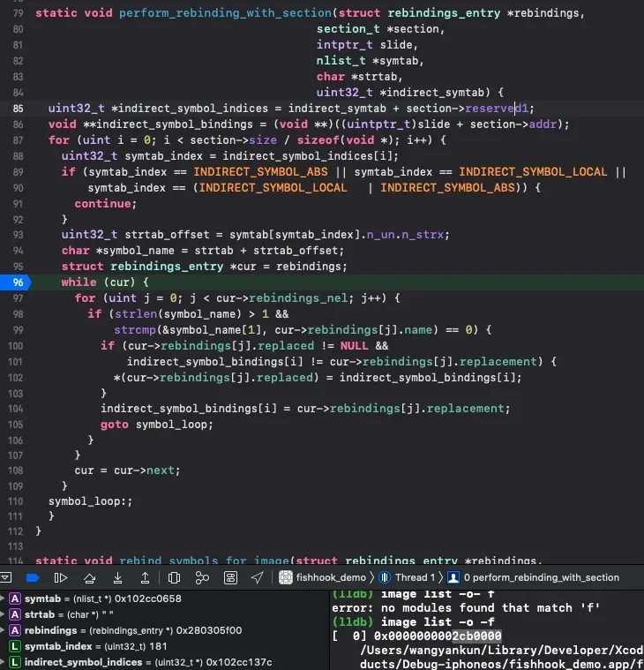
Task: Choose the Thread 1 breadcrumb
Action: [x=415, y=577]
